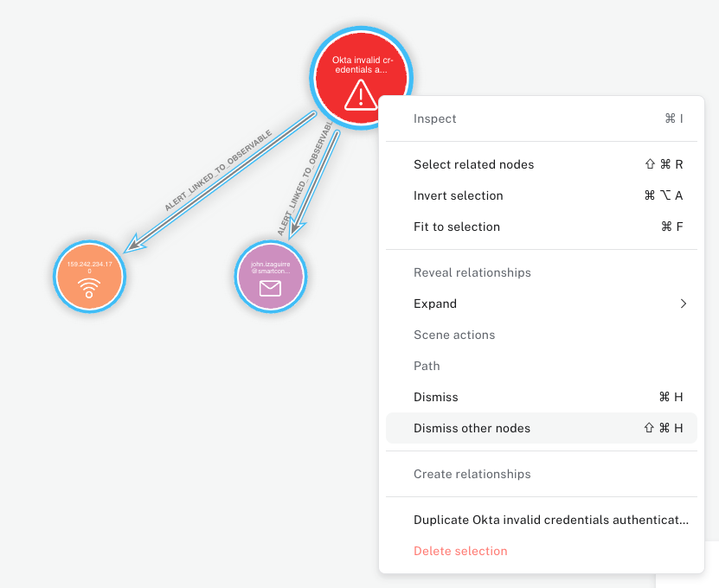
Task: Select the purple john.izaguirre@smartcon email node
Action: 270,277
